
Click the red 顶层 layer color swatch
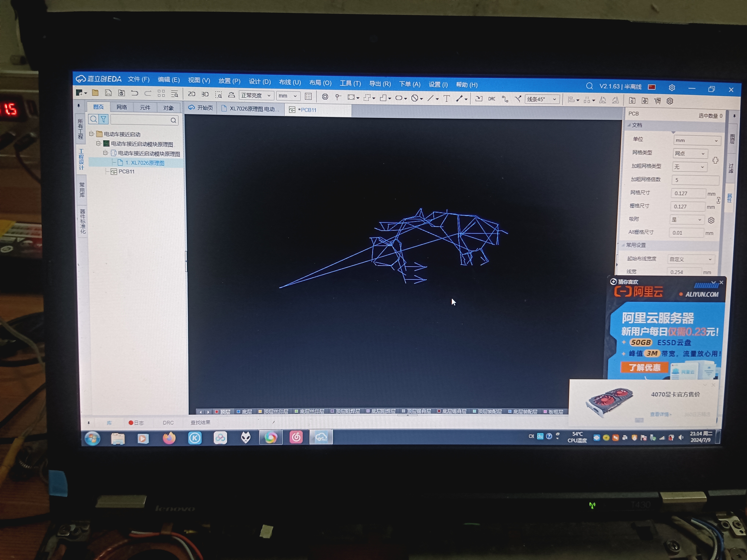point(217,411)
